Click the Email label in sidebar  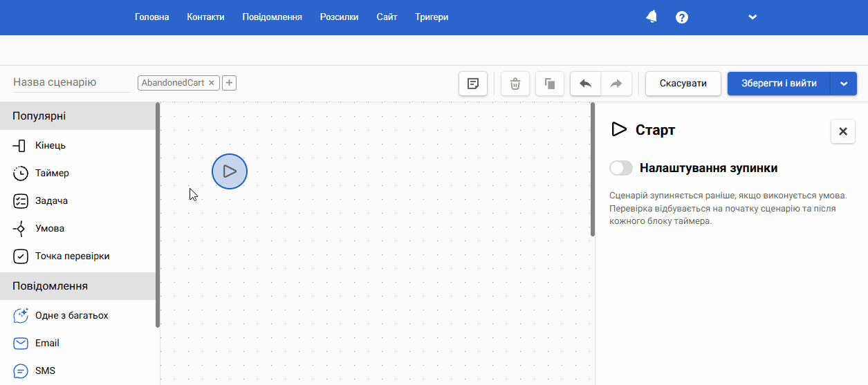(x=47, y=344)
